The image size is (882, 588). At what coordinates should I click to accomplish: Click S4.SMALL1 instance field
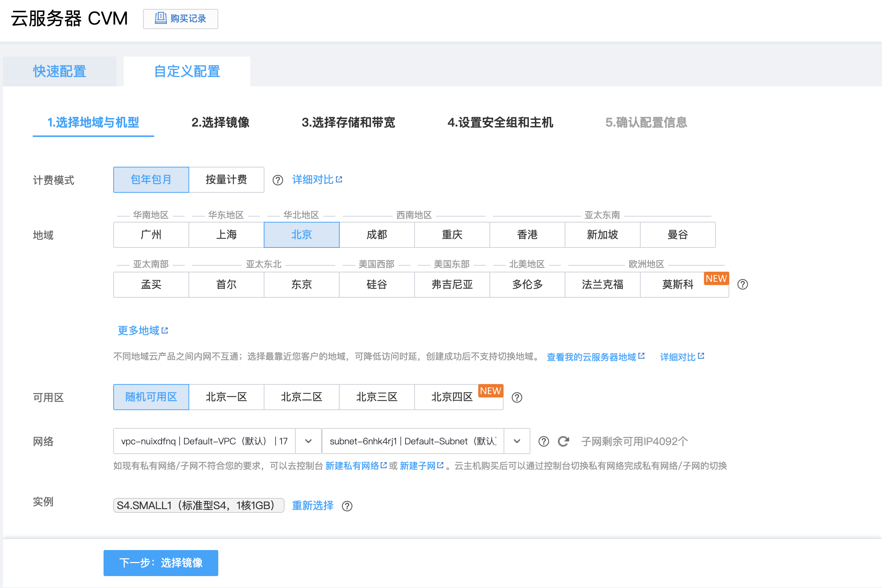[199, 505]
